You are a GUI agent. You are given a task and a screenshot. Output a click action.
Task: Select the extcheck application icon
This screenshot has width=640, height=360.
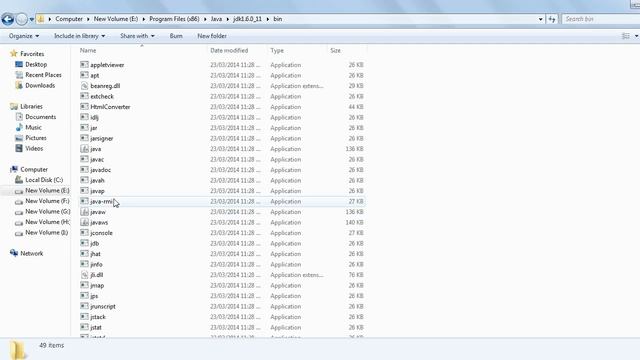coord(84,96)
